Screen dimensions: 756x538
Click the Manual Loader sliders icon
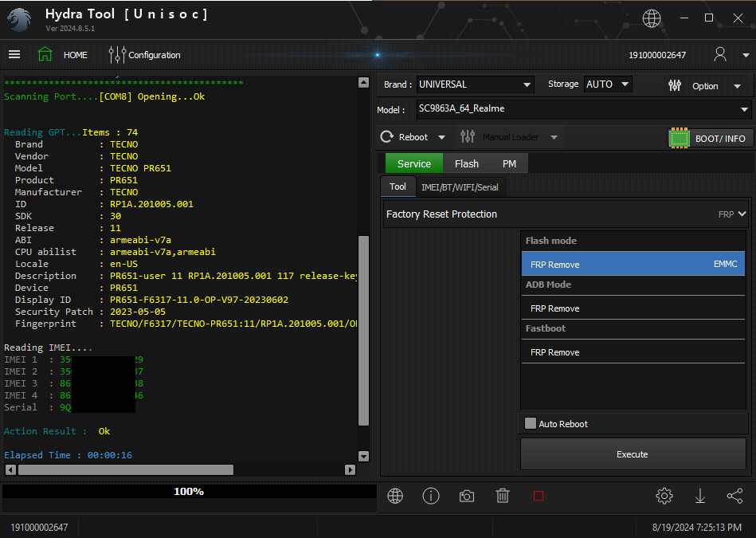pyautogui.click(x=467, y=137)
